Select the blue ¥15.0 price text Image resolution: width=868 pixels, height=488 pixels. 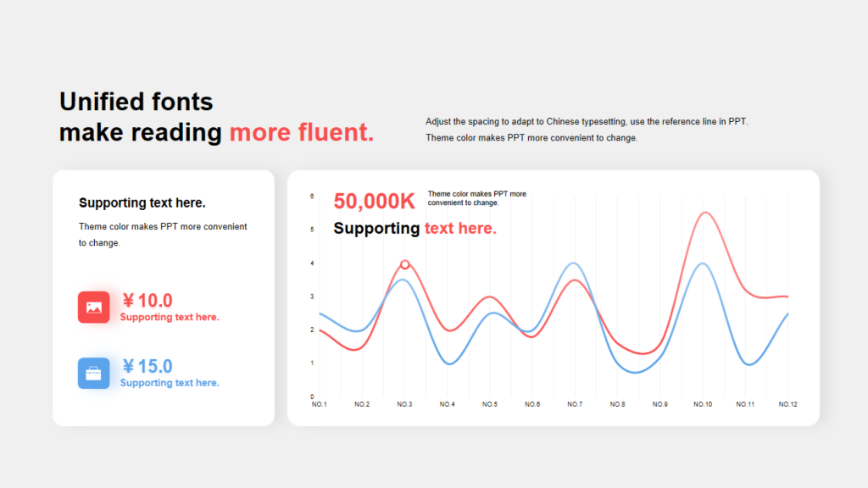[x=147, y=366]
